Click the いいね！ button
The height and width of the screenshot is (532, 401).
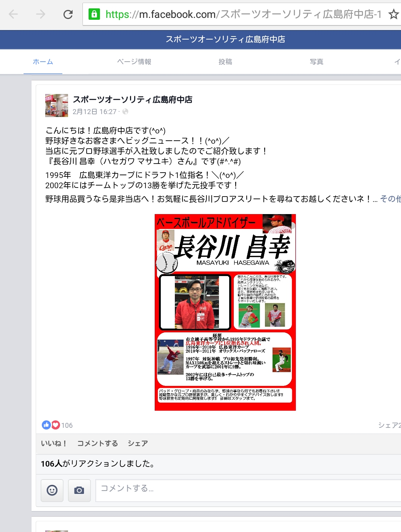pos(54,443)
